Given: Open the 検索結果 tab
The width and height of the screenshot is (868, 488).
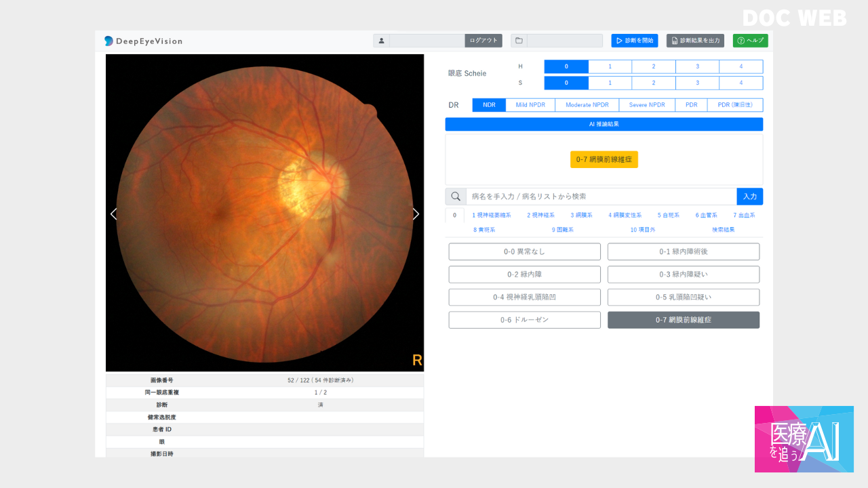Looking at the screenshot, I should tap(724, 230).
